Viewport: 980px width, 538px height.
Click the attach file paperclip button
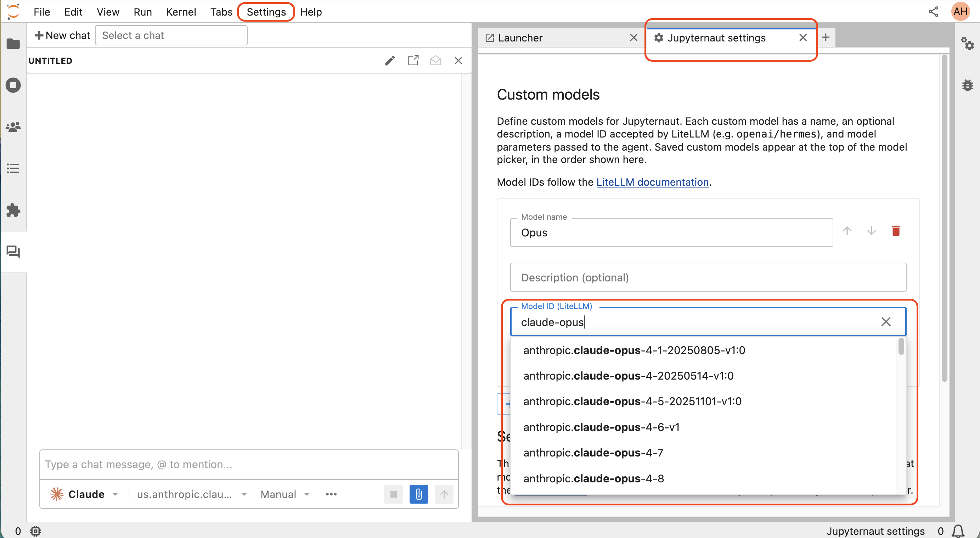[418, 494]
